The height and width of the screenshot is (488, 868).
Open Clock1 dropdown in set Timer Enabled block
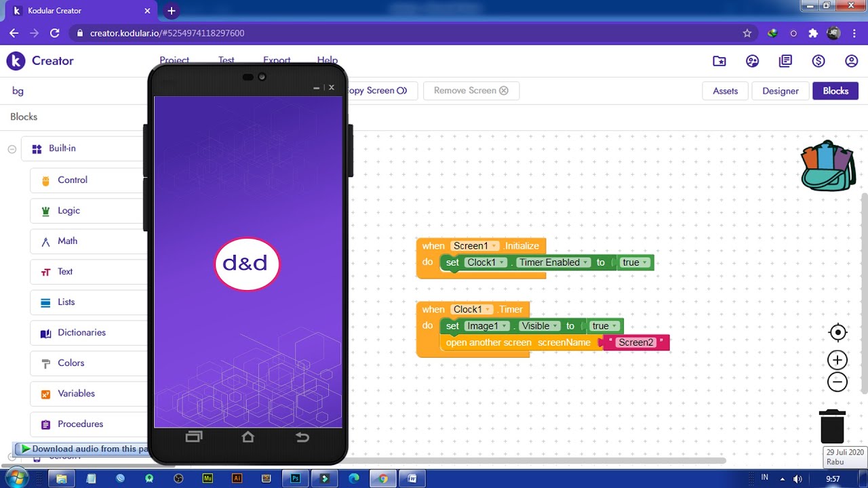coord(486,262)
